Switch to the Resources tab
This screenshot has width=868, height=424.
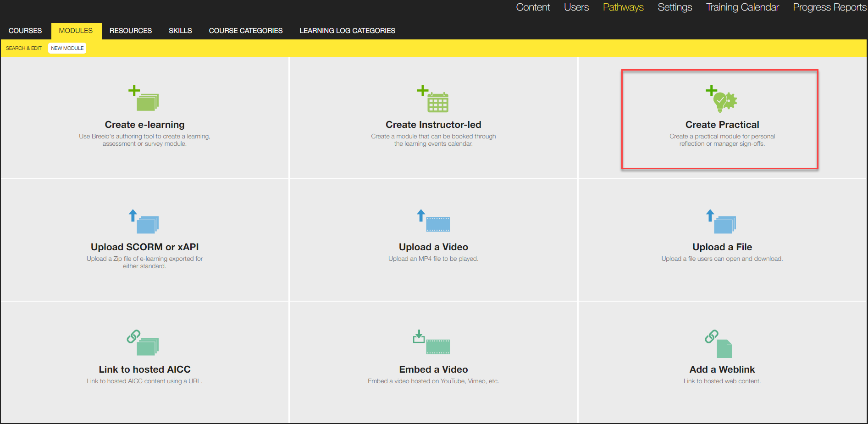tap(131, 31)
